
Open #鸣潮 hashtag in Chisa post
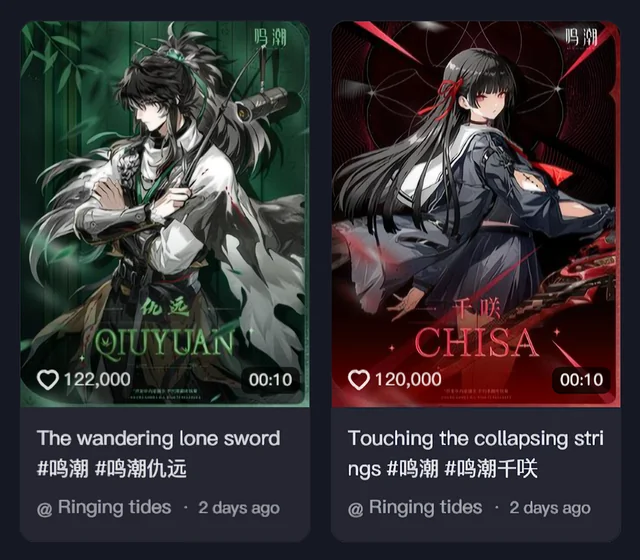(x=413, y=468)
